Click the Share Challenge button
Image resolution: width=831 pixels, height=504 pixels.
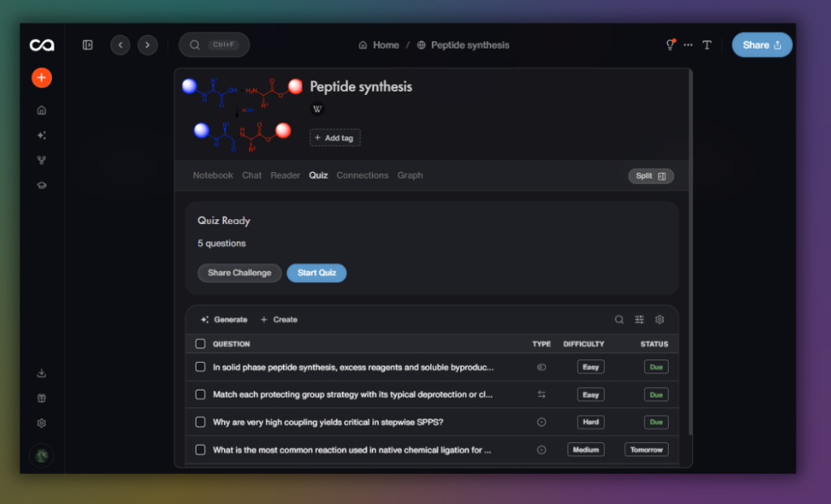[x=239, y=273]
